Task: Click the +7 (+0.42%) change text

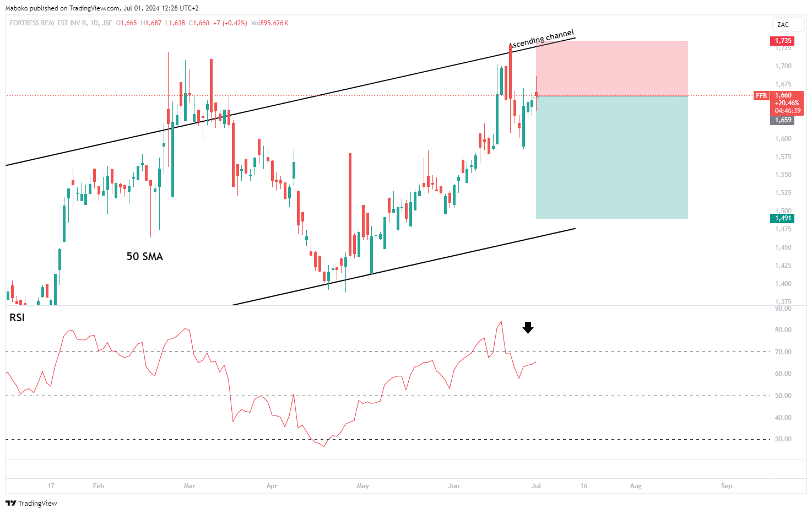Action: coord(230,23)
